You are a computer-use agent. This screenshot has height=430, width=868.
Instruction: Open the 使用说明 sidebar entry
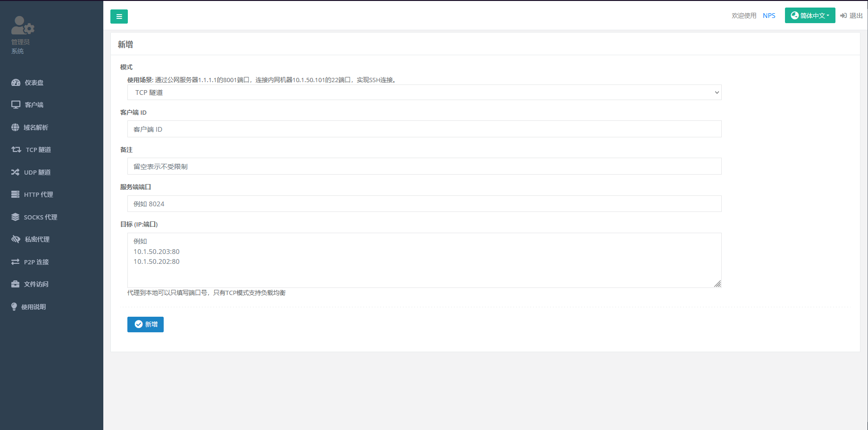click(51, 307)
